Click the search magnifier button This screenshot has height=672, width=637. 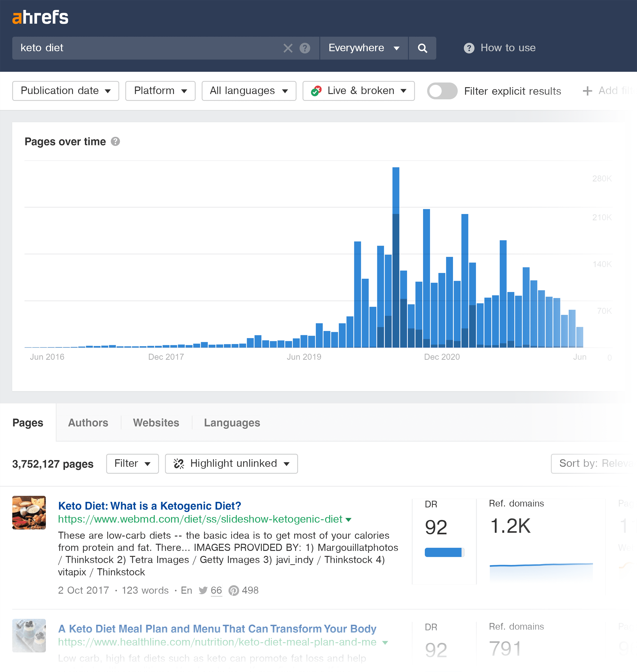point(422,48)
